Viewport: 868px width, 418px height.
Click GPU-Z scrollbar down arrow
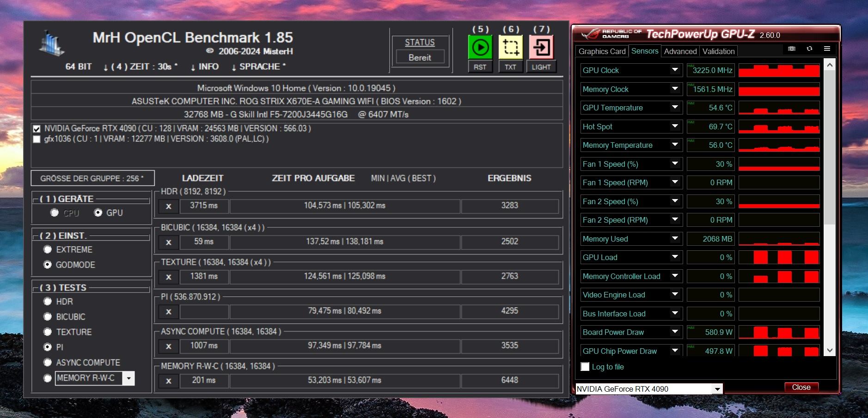pos(830,351)
